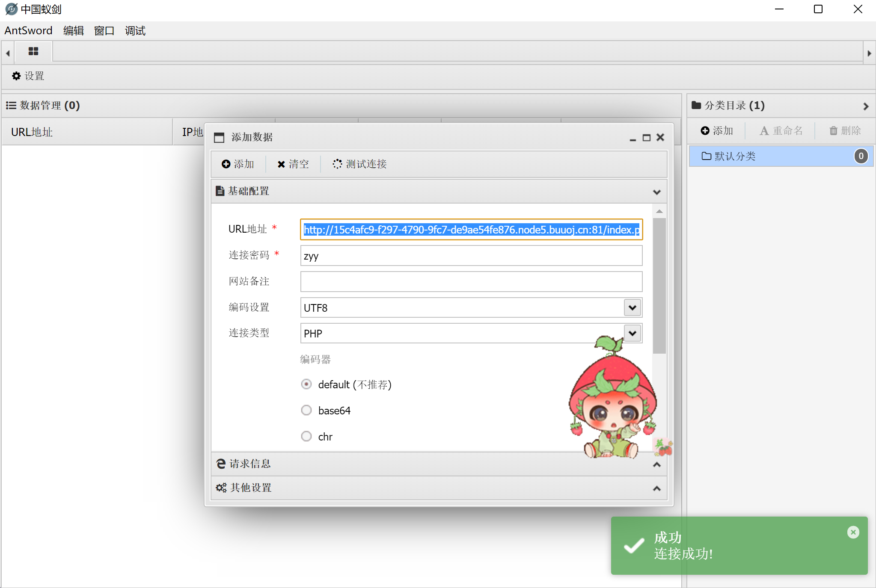Dismiss the 连接成功 success notification
The height and width of the screenshot is (588, 876).
pyautogui.click(x=852, y=532)
